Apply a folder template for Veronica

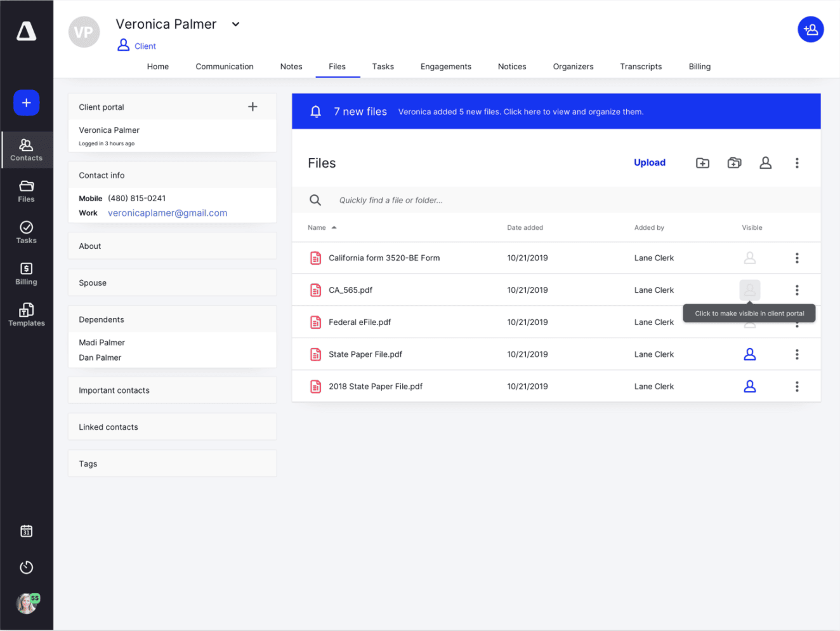(x=734, y=163)
